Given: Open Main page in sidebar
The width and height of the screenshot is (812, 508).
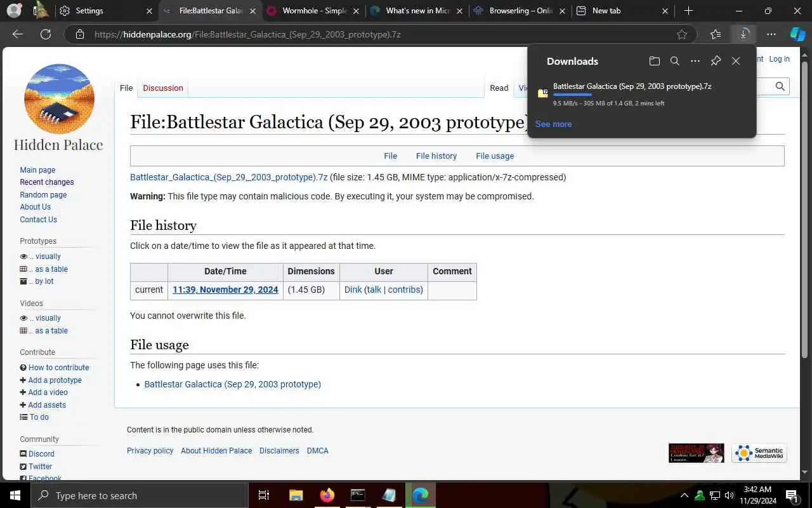Looking at the screenshot, I should (37, 170).
